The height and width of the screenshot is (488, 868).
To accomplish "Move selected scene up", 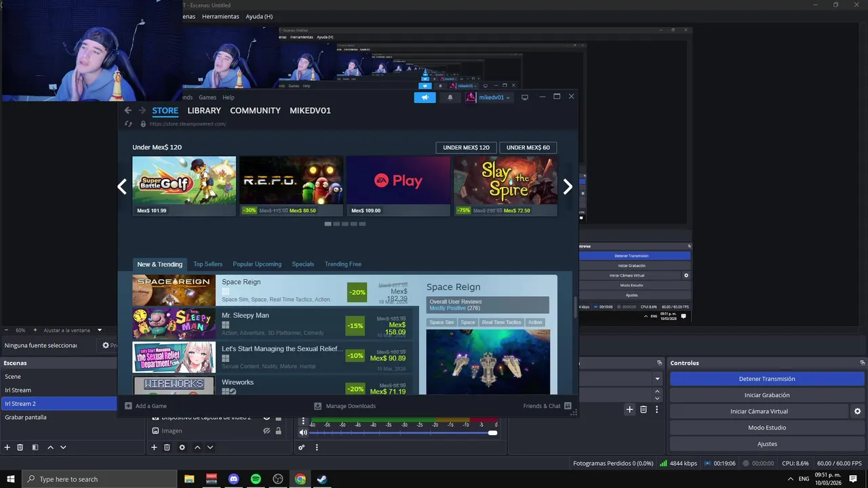I will point(50,447).
